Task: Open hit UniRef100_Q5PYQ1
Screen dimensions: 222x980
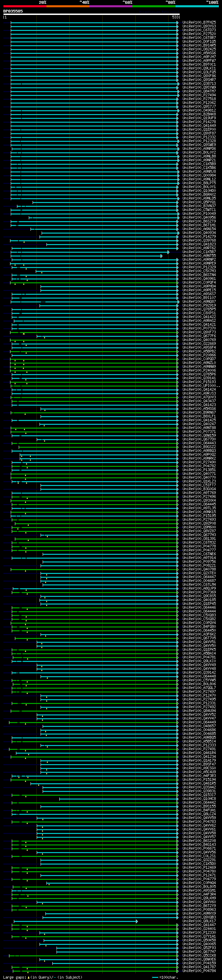Action: tap(199, 202)
